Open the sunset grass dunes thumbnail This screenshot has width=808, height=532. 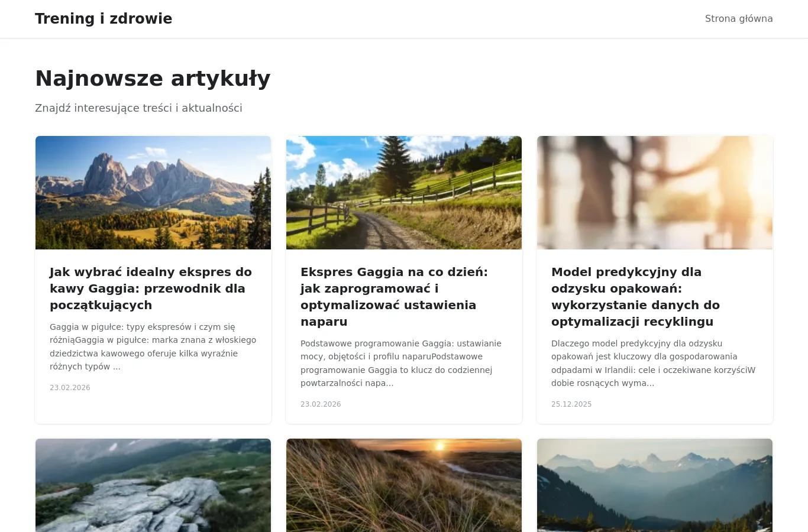pos(404,485)
